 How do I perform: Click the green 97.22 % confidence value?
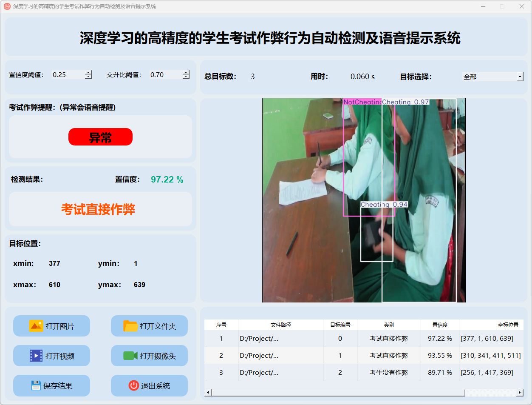click(167, 180)
